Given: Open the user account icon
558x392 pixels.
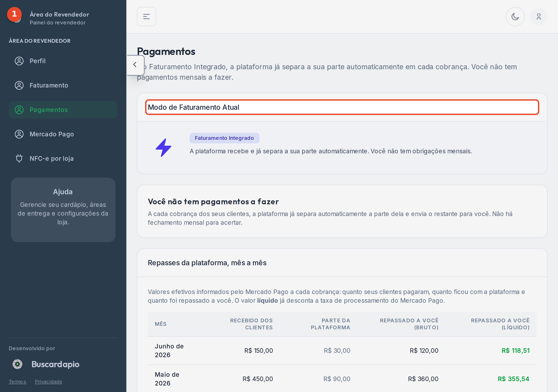Looking at the screenshot, I should point(539,17).
